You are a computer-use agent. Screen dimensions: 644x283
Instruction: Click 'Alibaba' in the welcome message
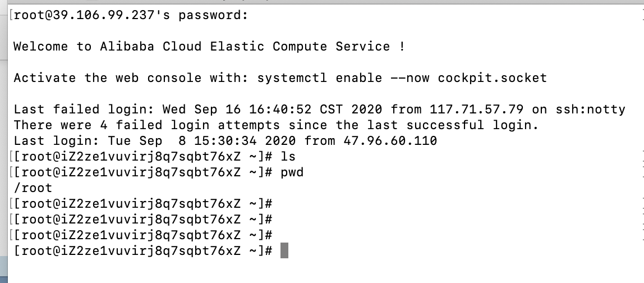pos(127,47)
